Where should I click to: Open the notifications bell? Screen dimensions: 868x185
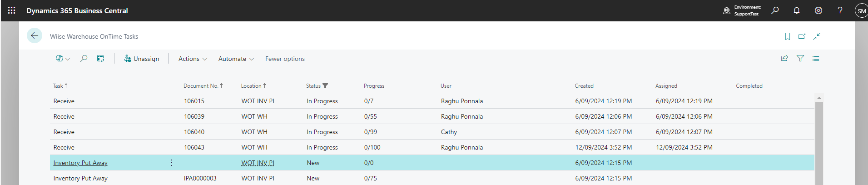tap(797, 10)
